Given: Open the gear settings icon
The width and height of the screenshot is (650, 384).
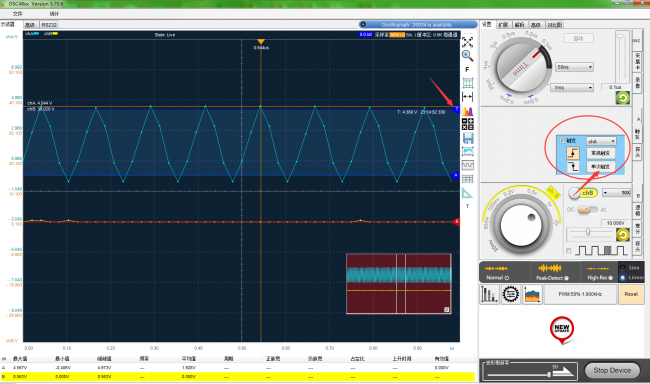Looking at the screenshot, I should click(511, 294).
